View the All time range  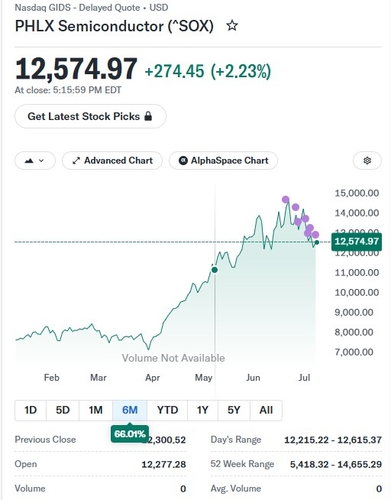[266, 410]
